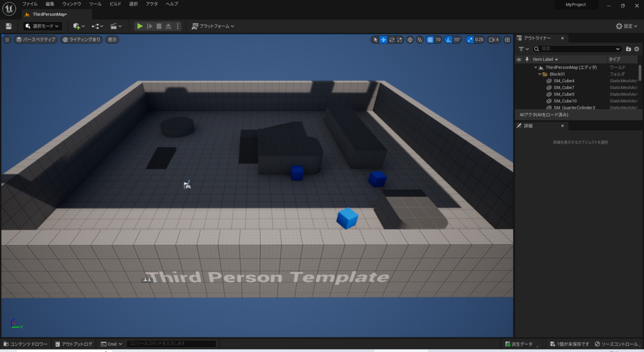Screen dimensions: 644x352
Task: Click the console command input field
Action: click(171, 344)
